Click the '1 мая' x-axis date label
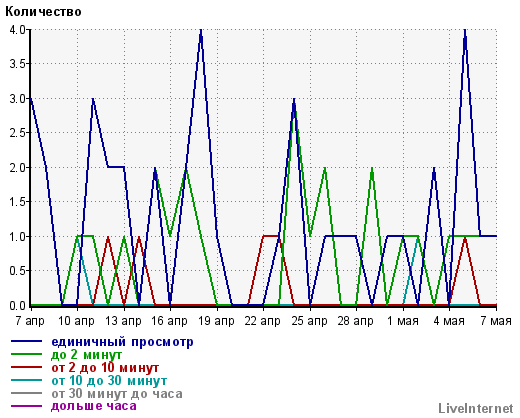Image resolution: width=520 pixels, height=418 pixels. click(x=402, y=321)
